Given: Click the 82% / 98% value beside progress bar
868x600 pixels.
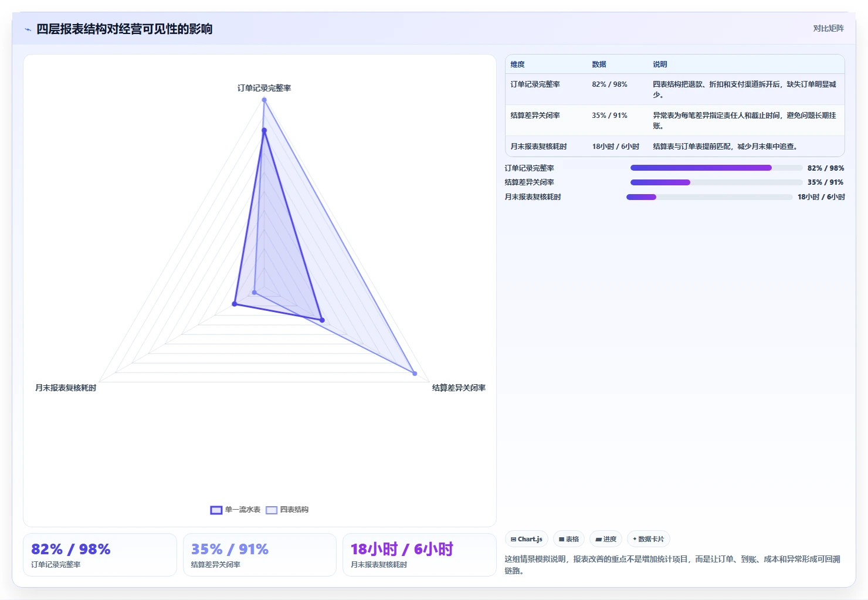Looking at the screenshot, I should tap(826, 168).
